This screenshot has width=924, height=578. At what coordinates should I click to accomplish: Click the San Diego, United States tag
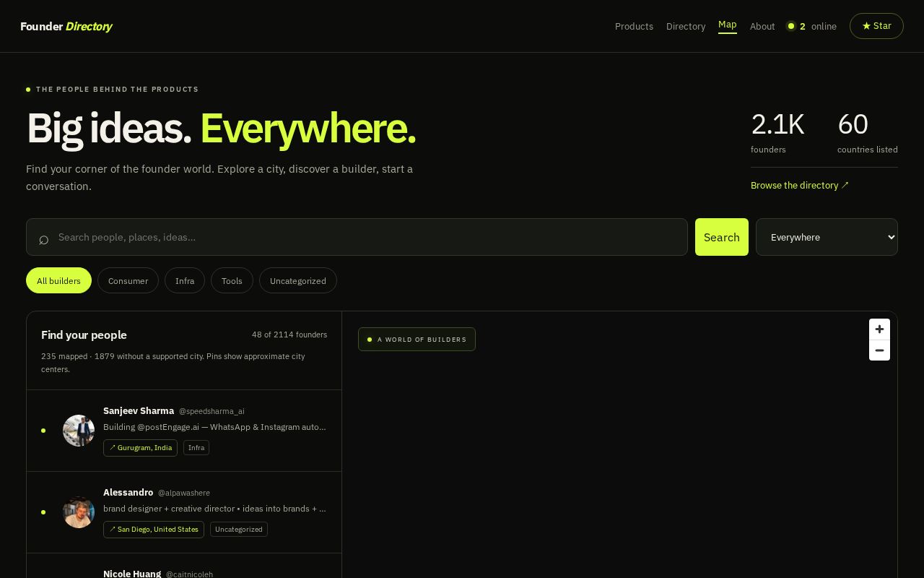point(154,530)
